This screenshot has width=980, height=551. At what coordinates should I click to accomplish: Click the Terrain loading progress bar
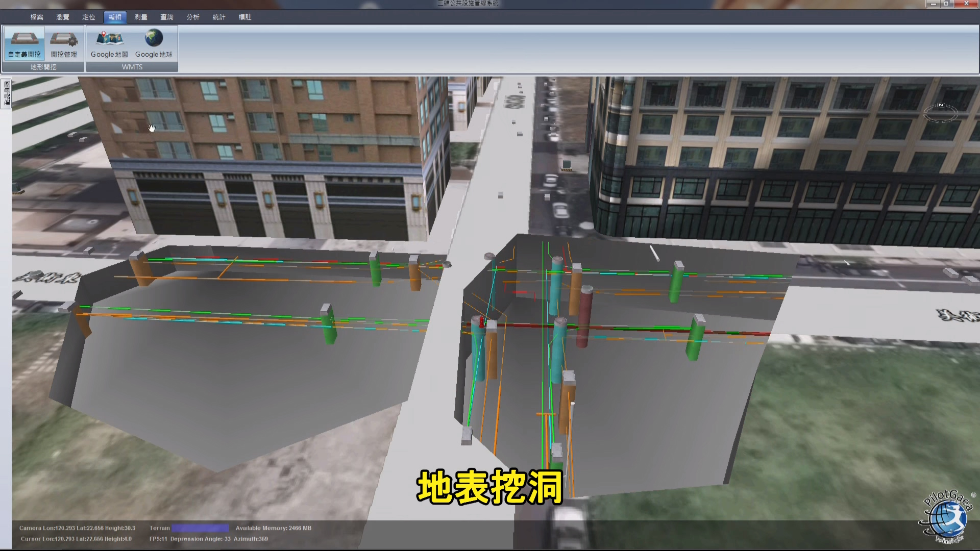(200, 528)
